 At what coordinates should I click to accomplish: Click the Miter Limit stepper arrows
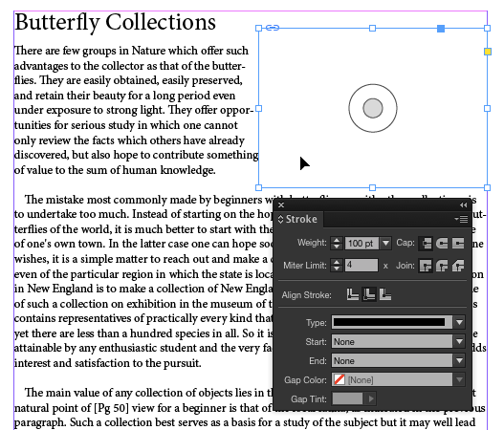click(337, 266)
